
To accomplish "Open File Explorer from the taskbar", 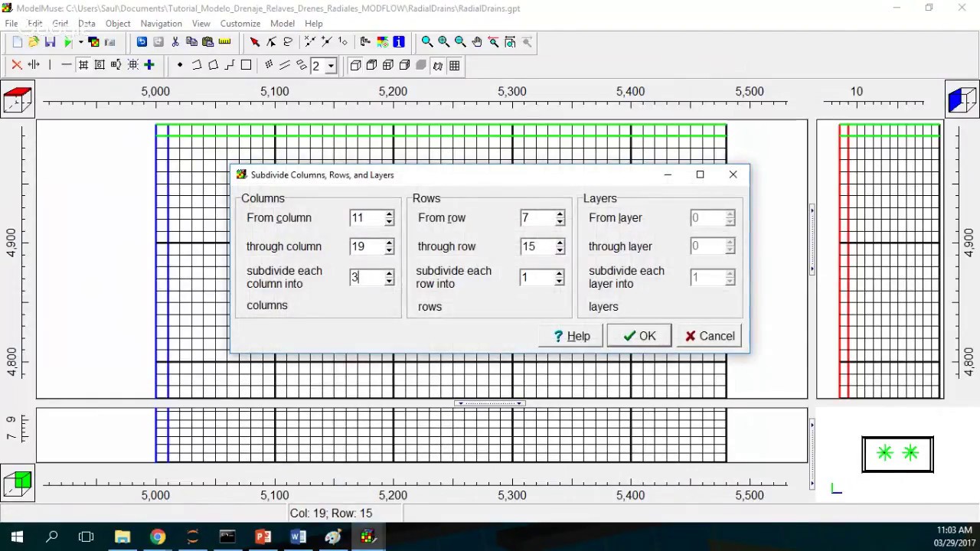I will point(122,536).
